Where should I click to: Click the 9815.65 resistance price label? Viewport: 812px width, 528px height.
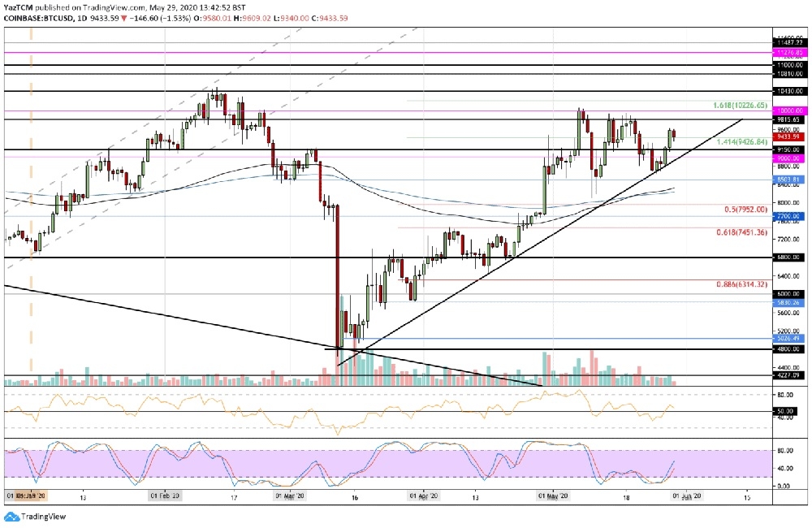788,119
